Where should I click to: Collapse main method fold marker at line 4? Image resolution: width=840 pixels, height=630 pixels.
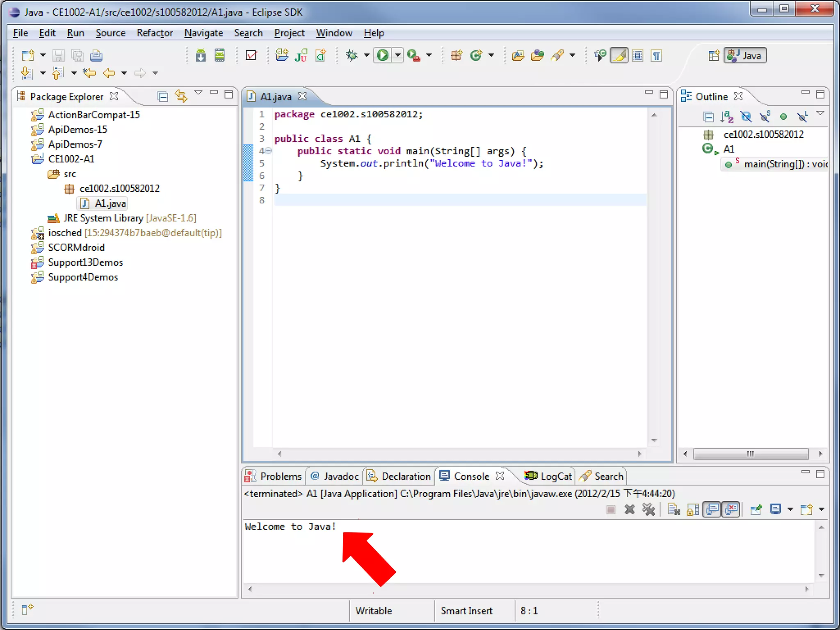click(x=269, y=151)
